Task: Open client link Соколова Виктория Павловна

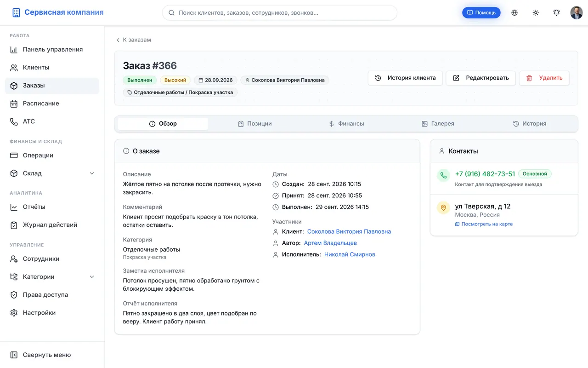Action: coord(349,231)
